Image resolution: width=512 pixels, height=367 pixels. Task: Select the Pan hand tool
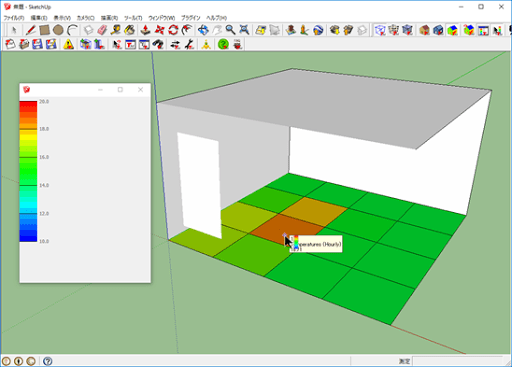point(217,30)
